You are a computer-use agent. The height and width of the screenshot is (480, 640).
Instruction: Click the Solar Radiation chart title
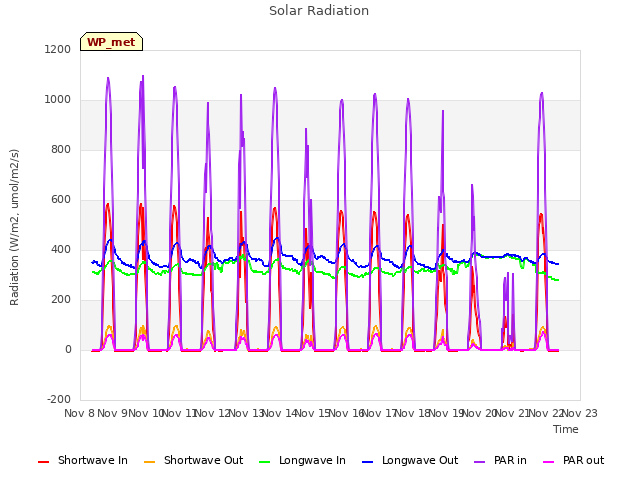319,11
